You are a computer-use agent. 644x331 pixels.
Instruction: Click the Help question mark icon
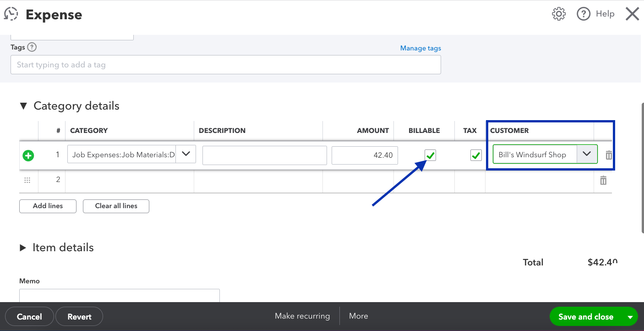pos(583,14)
